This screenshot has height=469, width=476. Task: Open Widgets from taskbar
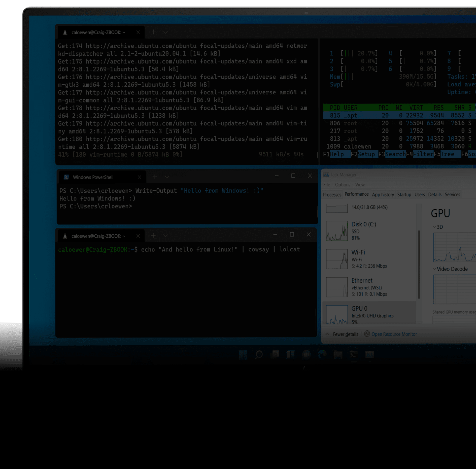pos(290,355)
